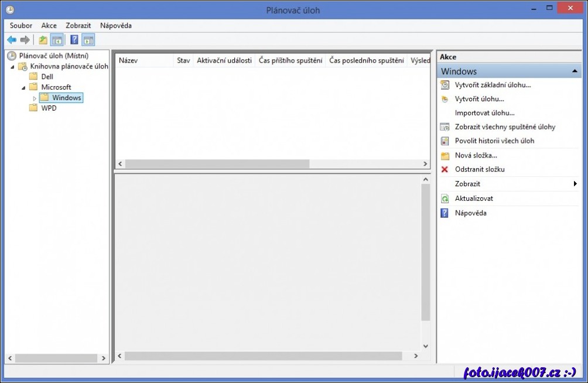Click the Vytvořit základní úlohu icon

[x=445, y=85]
